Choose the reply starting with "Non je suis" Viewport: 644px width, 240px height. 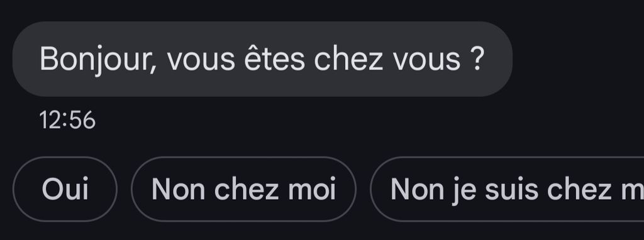pos(508,189)
